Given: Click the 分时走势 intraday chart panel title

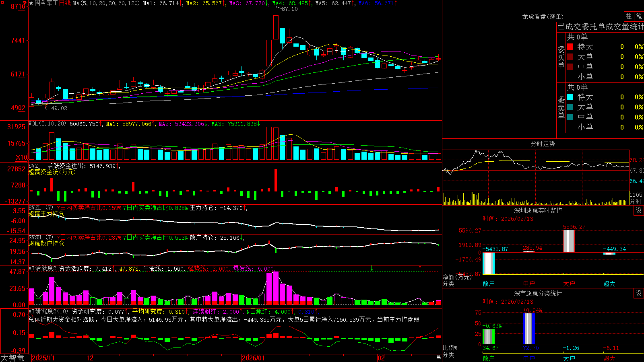Looking at the screenshot, I should 543,144.
